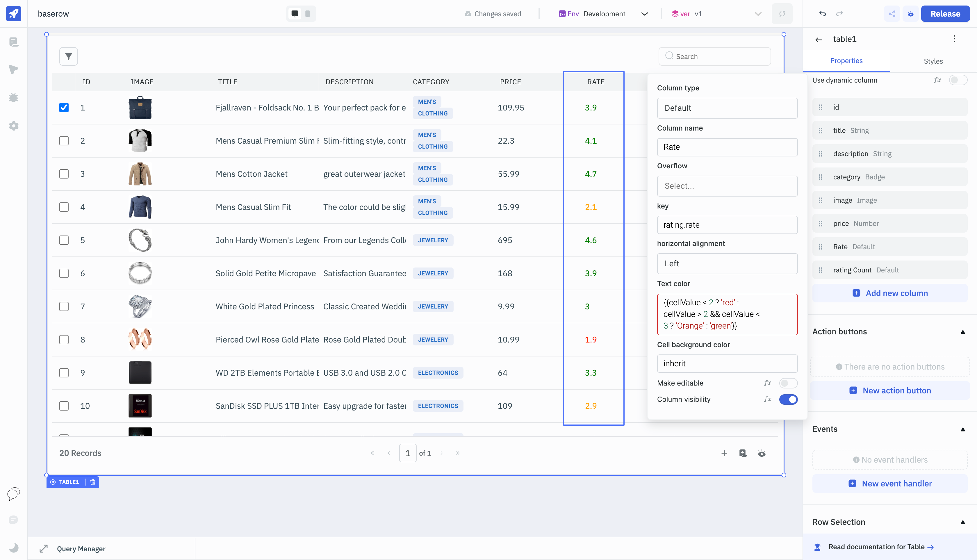The image size is (977, 560).
Task: Switch to mobile layout view icon
Action: [308, 14]
